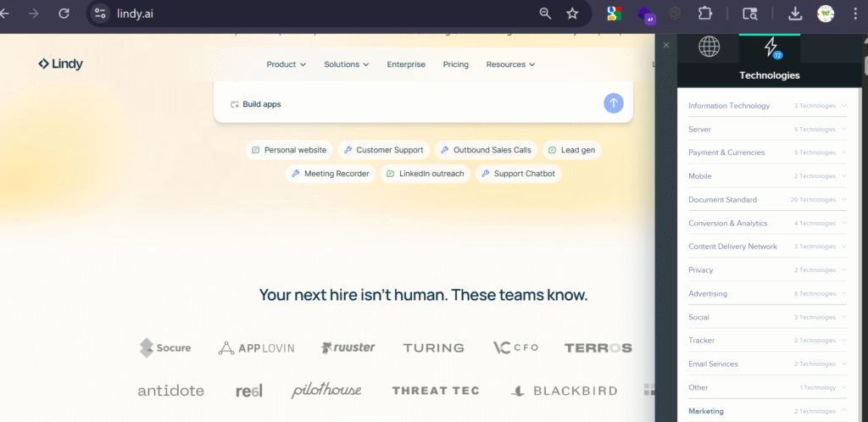Click the blue send arrow button

click(614, 103)
